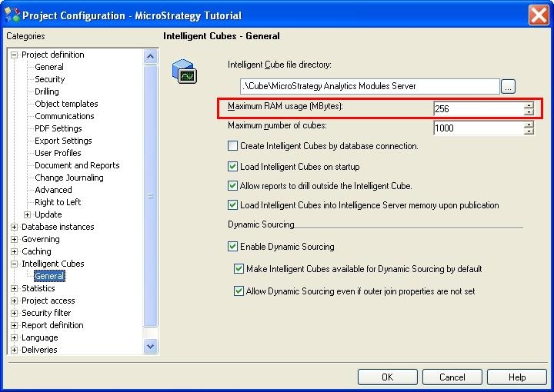The image size is (554, 392).
Task: Select the PDF Settings category
Action: (x=58, y=128)
